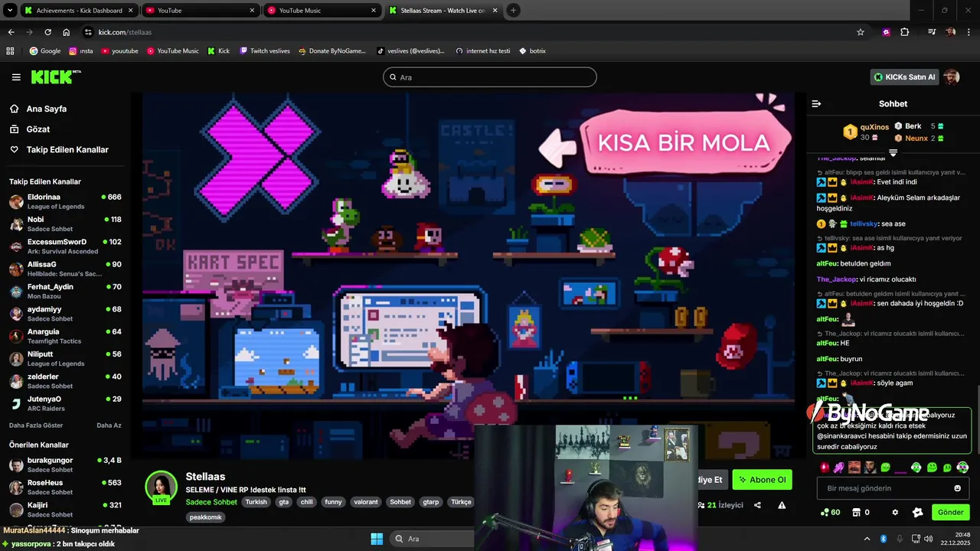Select the gta tag
This screenshot has width=980, height=551.
[284, 502]
